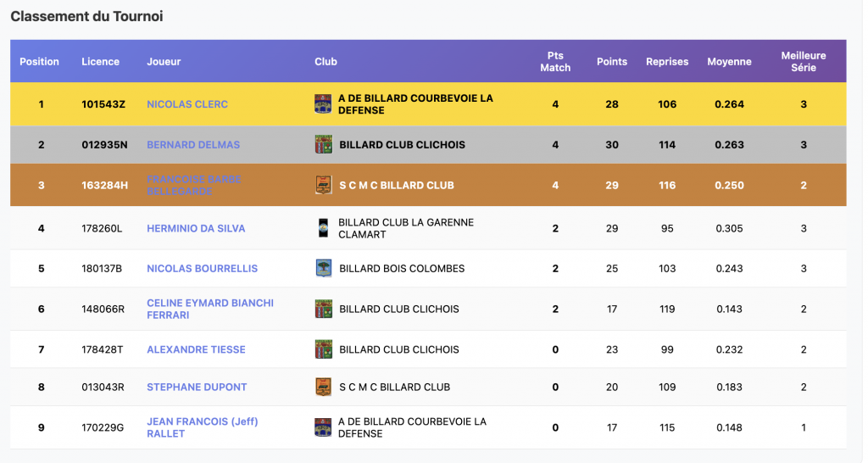This screenshot has width=868, height=463.
Task: Click the Courbevoie logo in Jean Francois Rallet row
Action: [322, 427]
